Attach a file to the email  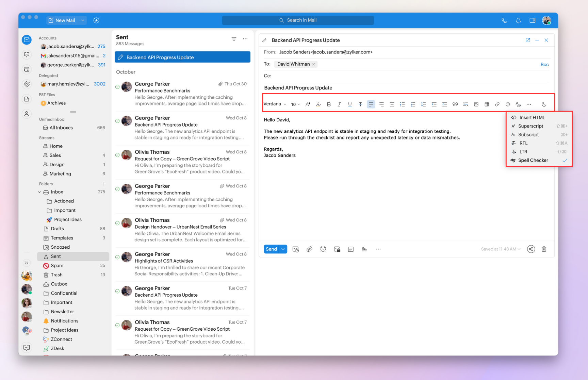pos(309,249)
